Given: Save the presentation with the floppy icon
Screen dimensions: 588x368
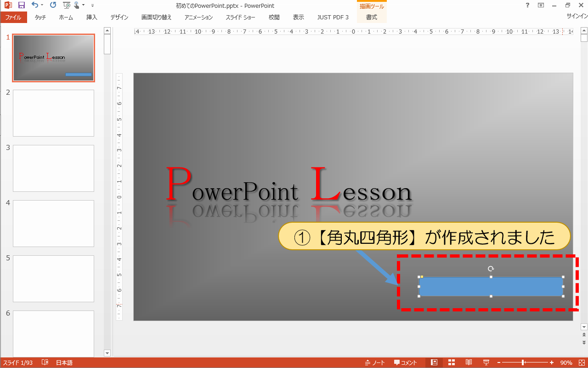Looking at the screenshot, I should click(21, 6).
